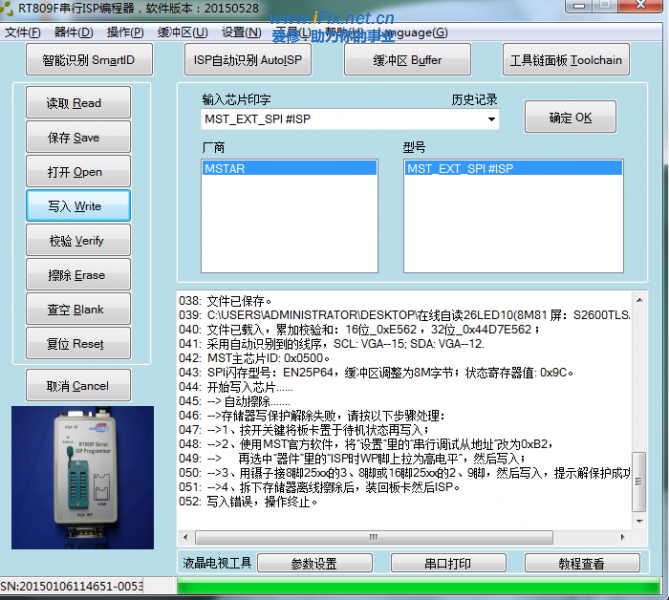Open the 设置(N) menu

point(241,32)
